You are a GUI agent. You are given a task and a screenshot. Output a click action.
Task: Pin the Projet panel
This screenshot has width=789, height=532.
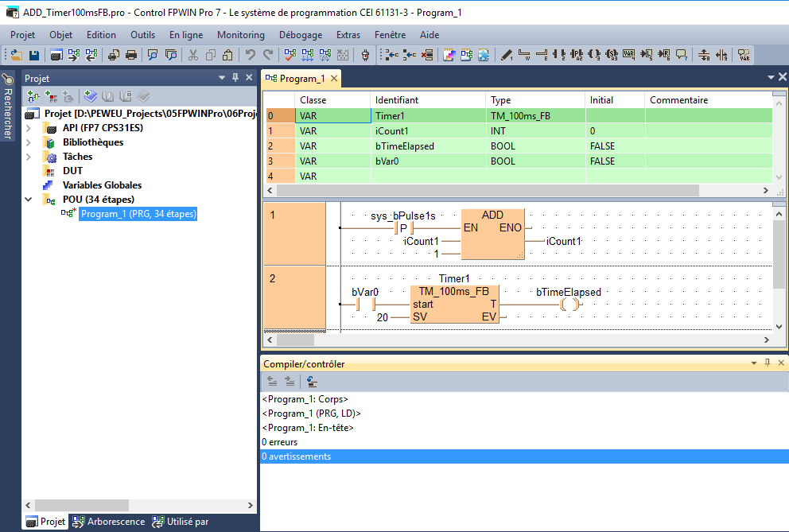[235, 78]
